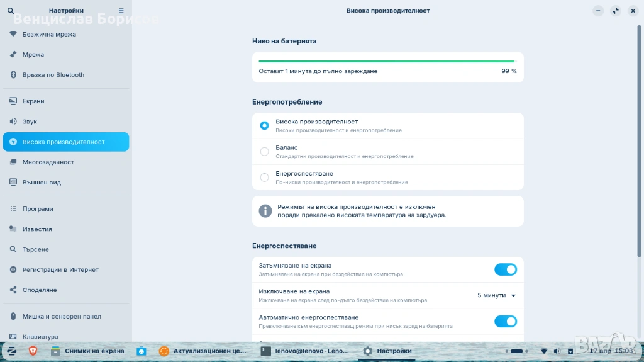Toggle Затъмняване на екрана switch

coord(505,269)
